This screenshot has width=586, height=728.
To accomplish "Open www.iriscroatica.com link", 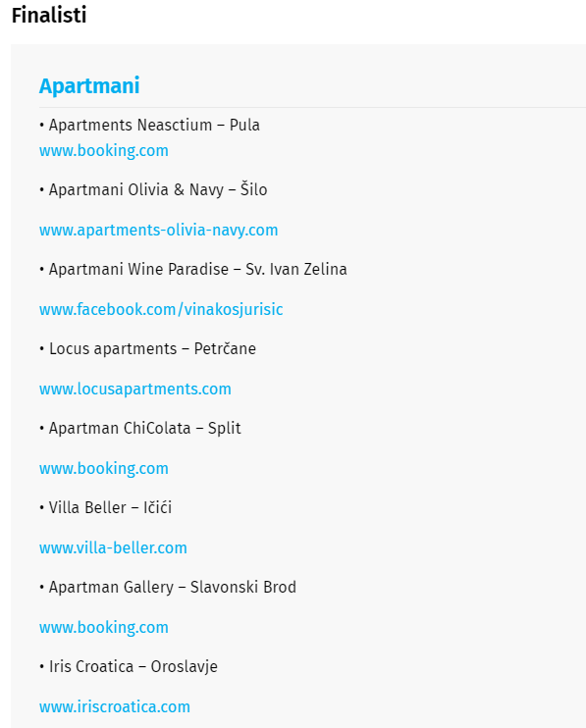I will [x=115, y=706].
